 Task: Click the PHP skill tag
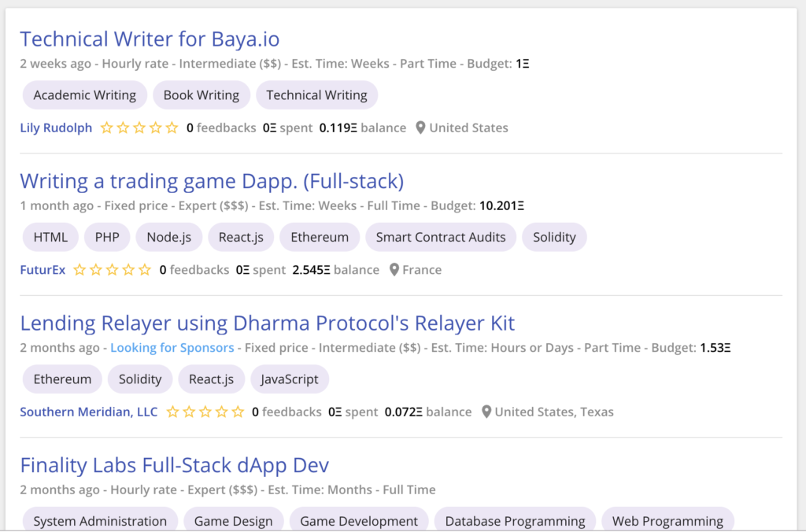(107, 237)
